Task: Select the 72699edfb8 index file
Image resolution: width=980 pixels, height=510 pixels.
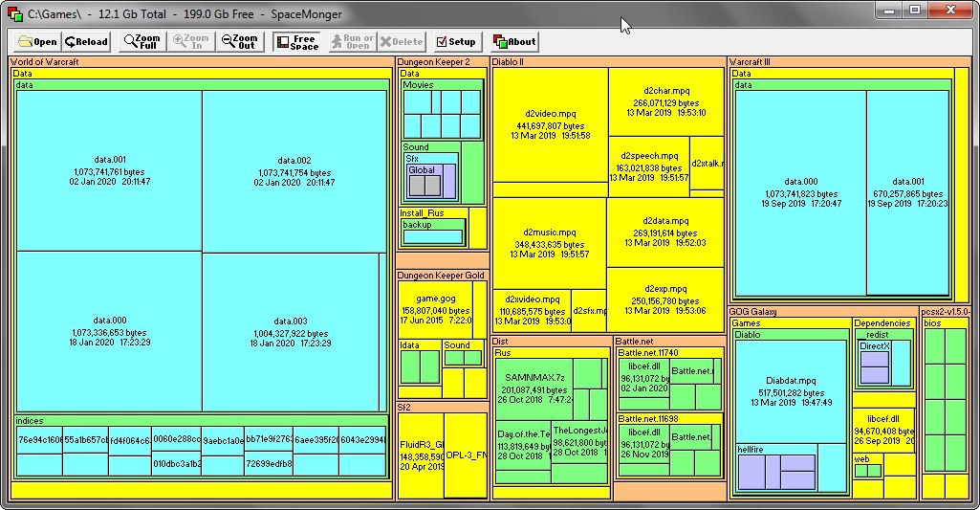Action: tap(269, 464)
